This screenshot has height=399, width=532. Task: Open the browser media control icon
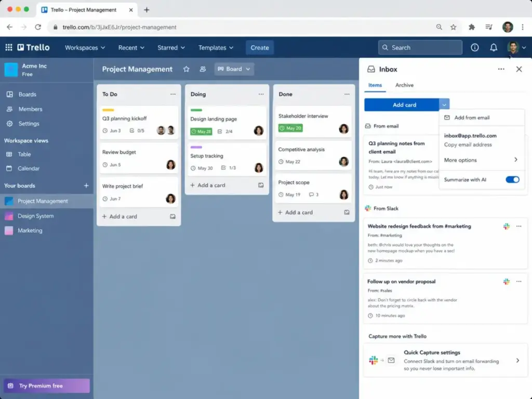489,27
